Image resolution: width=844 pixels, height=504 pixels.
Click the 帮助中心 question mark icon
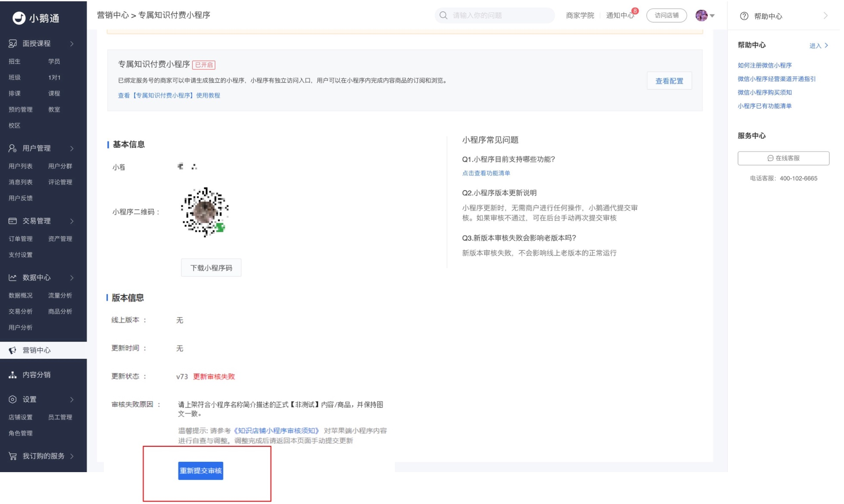pos(744,16)
